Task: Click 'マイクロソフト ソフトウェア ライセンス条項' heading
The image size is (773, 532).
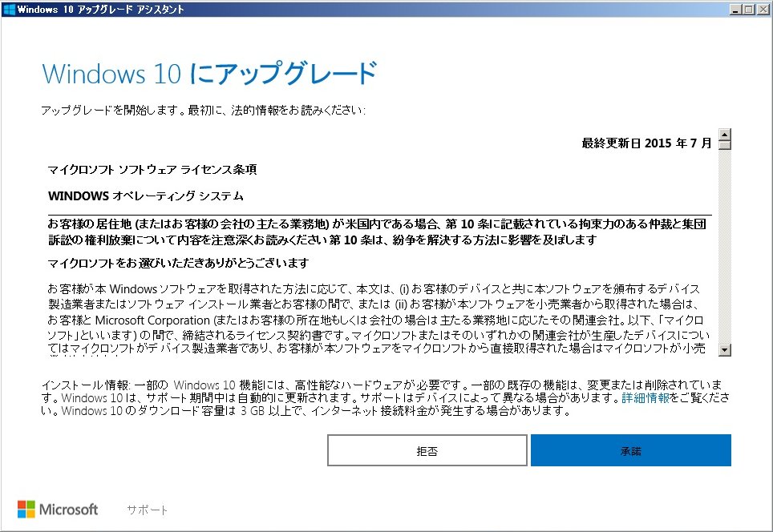Action: click(x=152, y=170)
